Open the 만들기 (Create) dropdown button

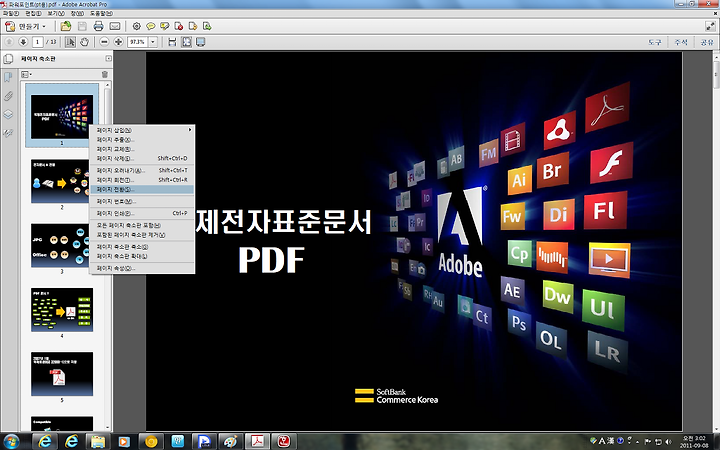click(26, 26)
